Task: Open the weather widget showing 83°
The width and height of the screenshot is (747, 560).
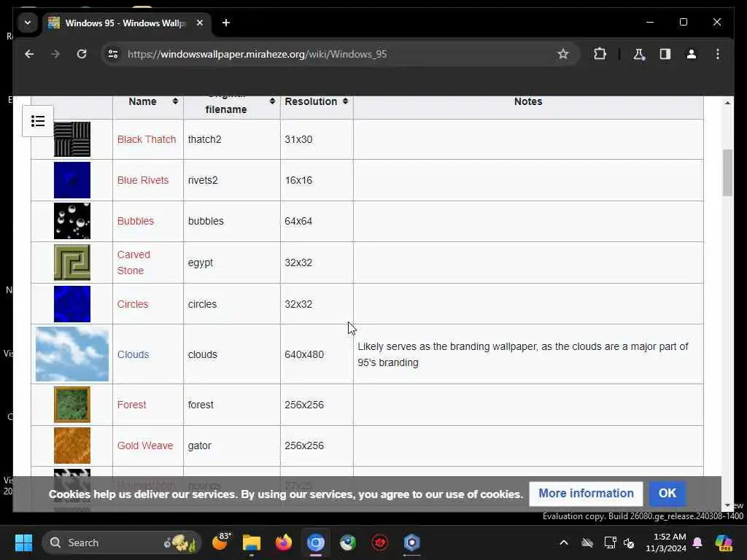Action: click(x=220, y=542)
